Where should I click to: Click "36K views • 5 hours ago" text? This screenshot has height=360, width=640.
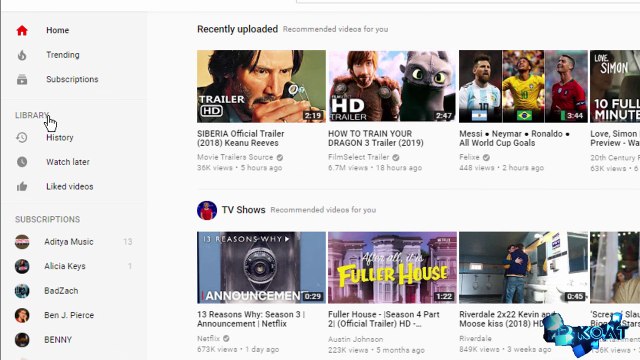240,168
